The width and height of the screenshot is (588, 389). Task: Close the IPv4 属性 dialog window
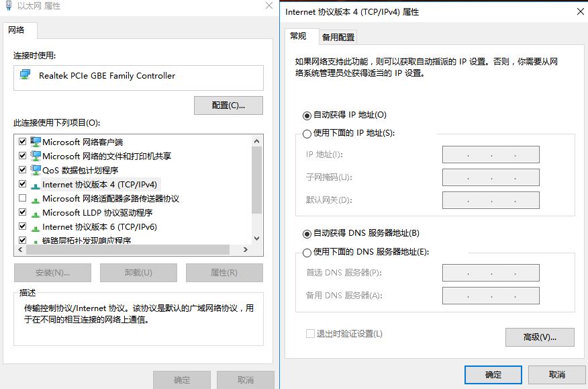pos(579,12)
